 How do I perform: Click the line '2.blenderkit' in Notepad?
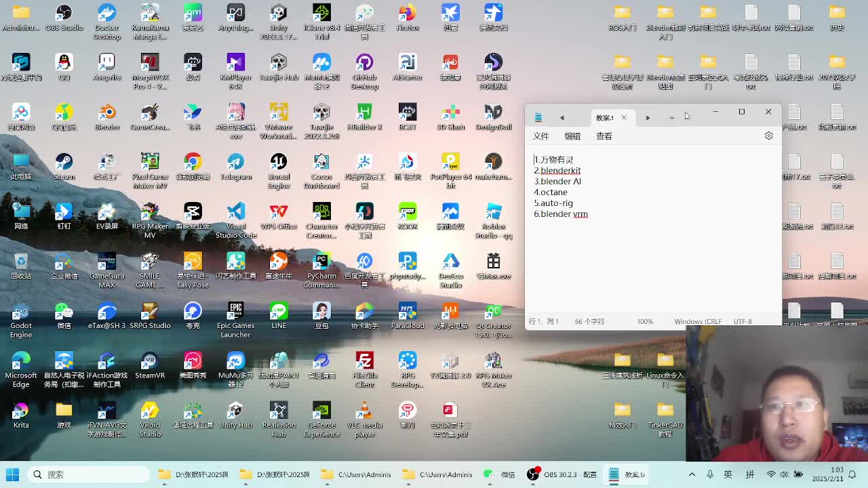coord(557,171)
